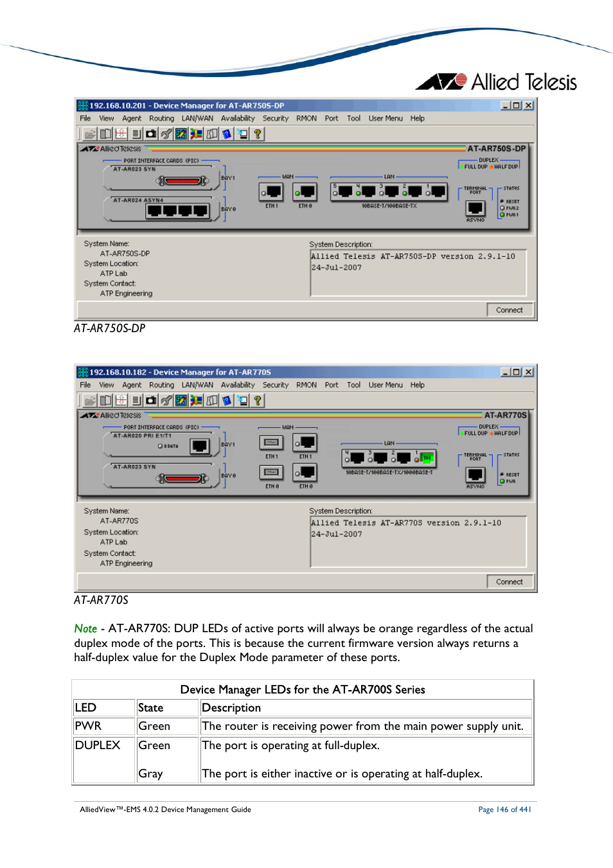613x868 pixels.
Task: Click the camera icon in AT-AR770S toolbar
Action: [x=151, y=400]
